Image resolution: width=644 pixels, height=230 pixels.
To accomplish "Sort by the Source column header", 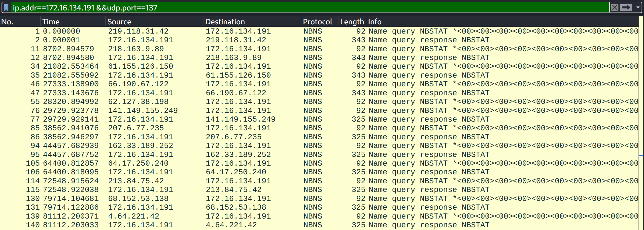I will tap(154, 22).
